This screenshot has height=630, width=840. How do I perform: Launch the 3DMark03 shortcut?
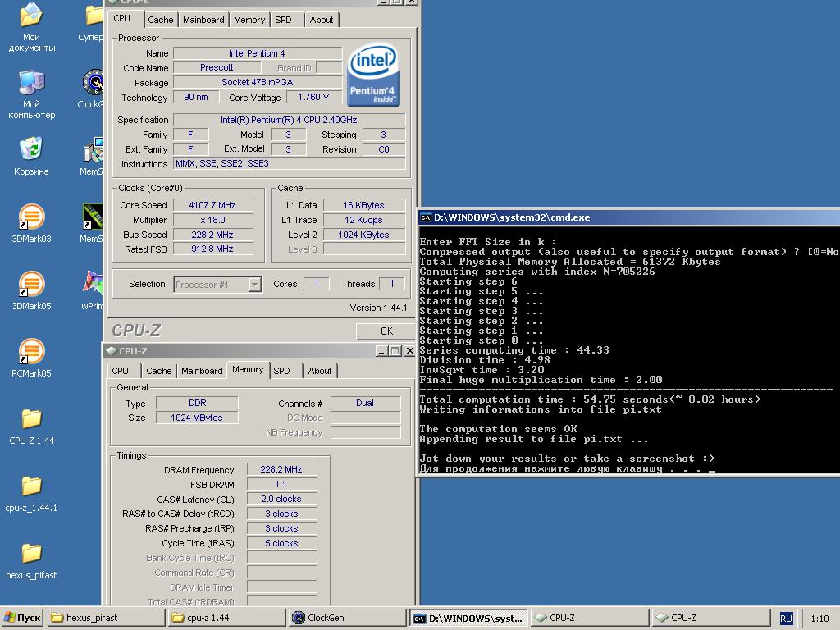pyautogui.click(x=31, y=217)
